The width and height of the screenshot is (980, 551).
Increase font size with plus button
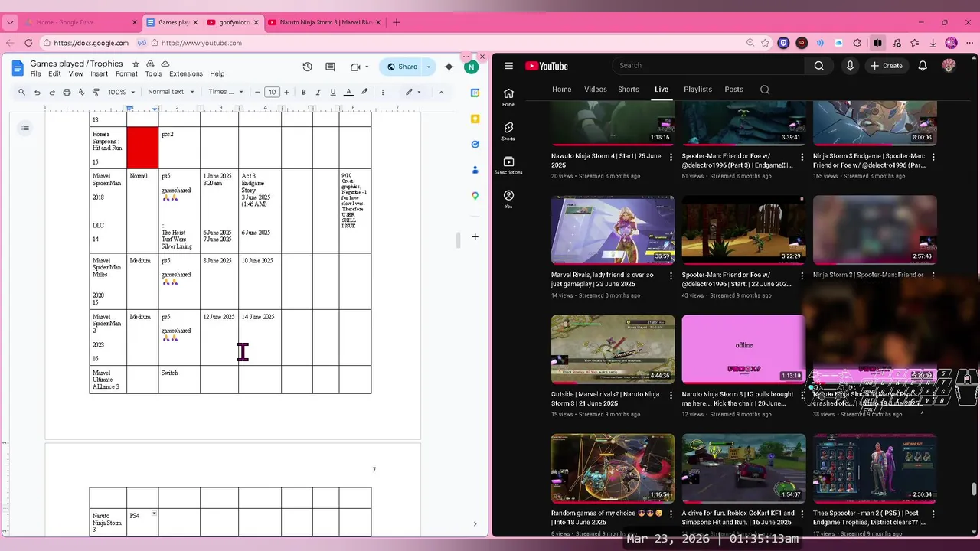[286, 92]
